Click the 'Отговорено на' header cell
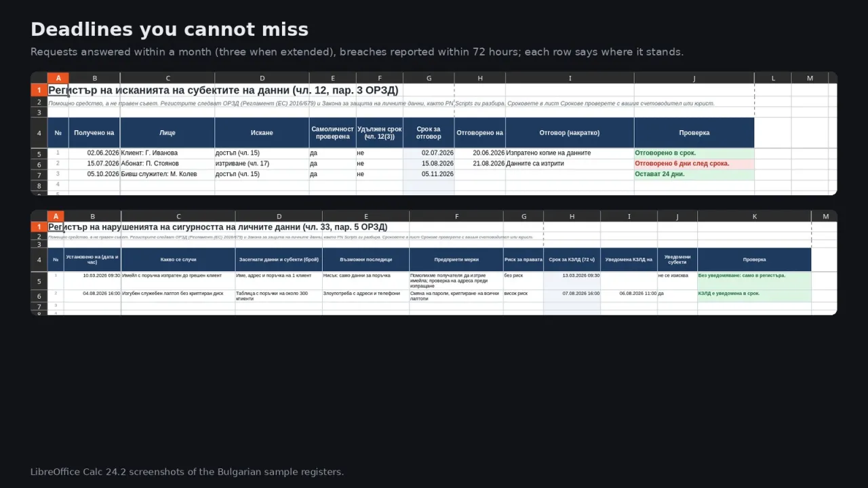The width and height of the screenshot is (868, 488). tap(480, 133)
